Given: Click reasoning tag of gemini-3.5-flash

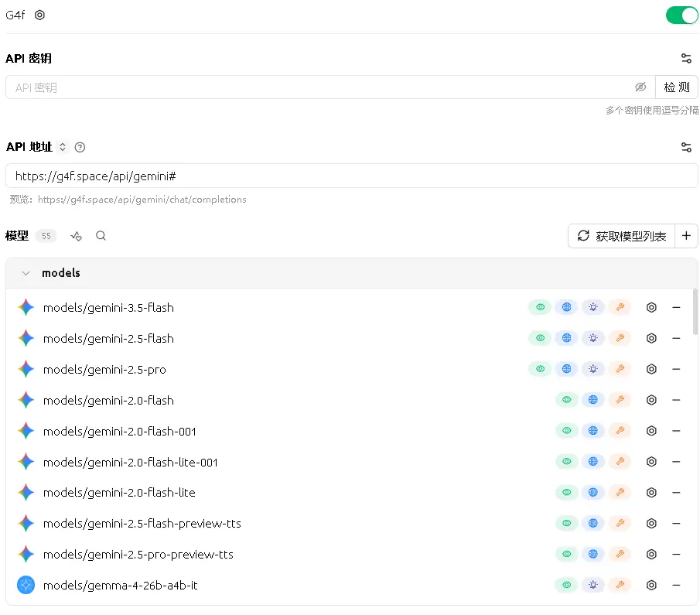Looking at the screenshot, I should tap(592, 307).
